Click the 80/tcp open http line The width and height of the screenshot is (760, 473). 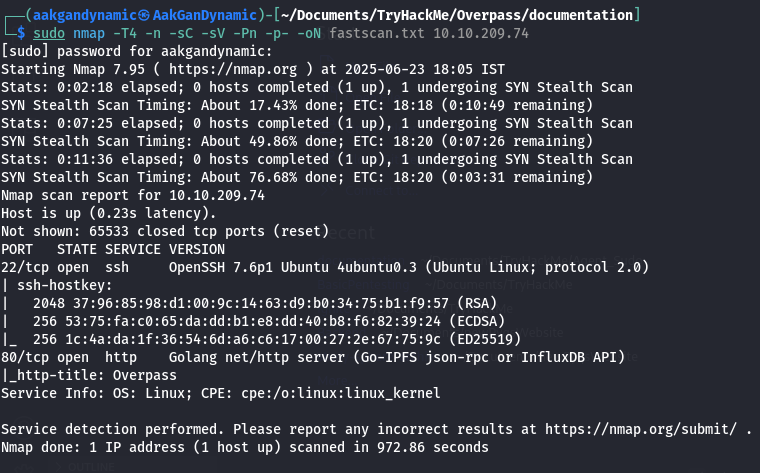coord(320,357)
